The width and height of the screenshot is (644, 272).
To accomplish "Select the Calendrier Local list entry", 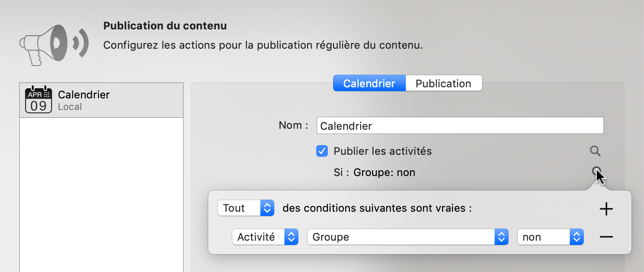I will 101,100.
